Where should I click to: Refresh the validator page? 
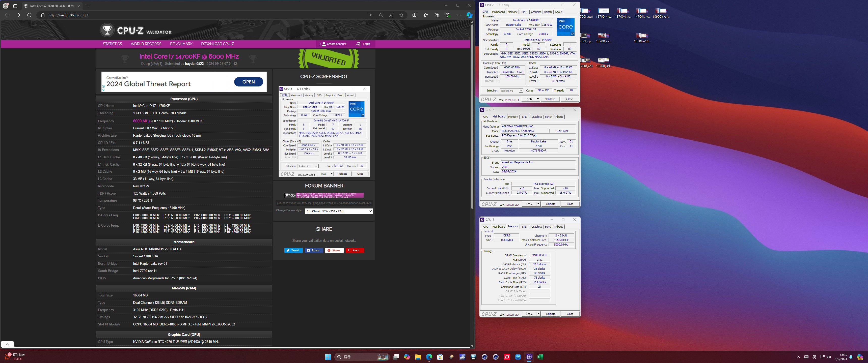tap(29, 15)
